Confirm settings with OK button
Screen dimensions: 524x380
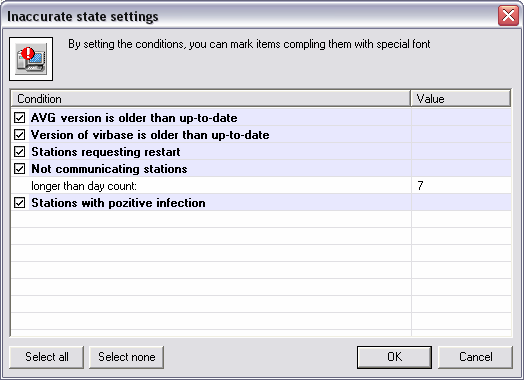pos(394,357)
